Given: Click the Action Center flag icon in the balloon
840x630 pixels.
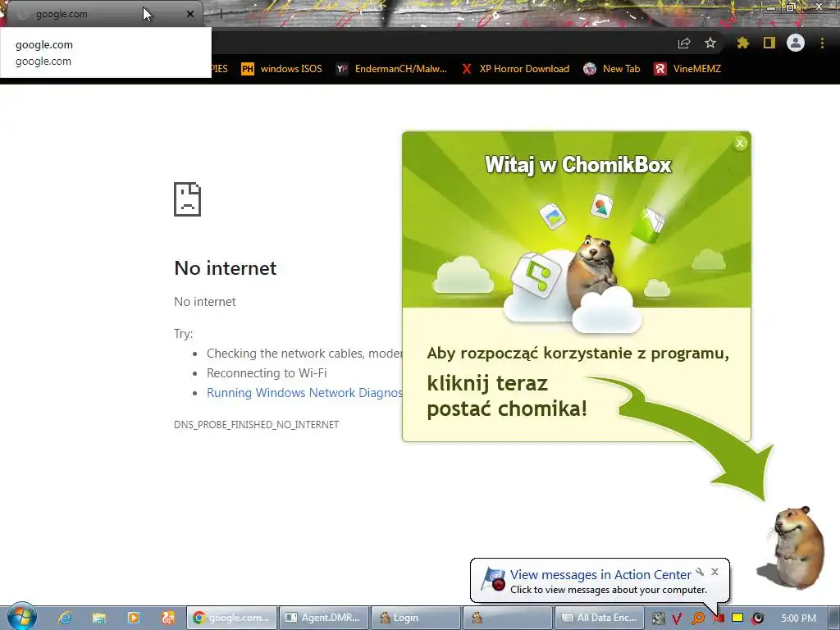Looking at the screenshot, I should (493, 579).
